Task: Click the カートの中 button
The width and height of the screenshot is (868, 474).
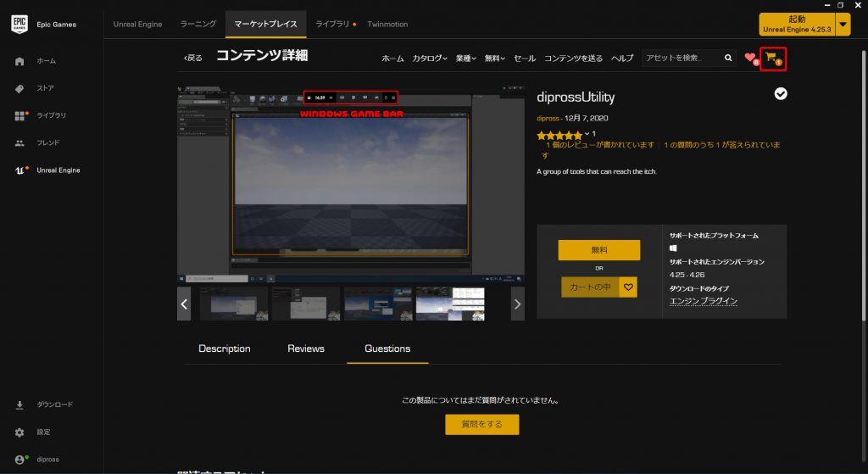Action: coord(590,287)
